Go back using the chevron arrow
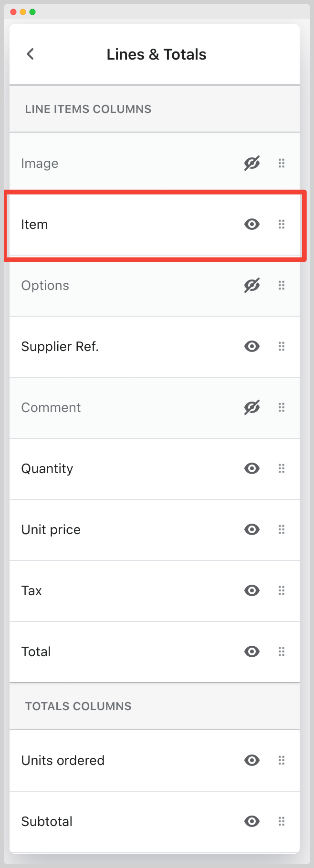The image size is (314, 868). pos(30,54)
